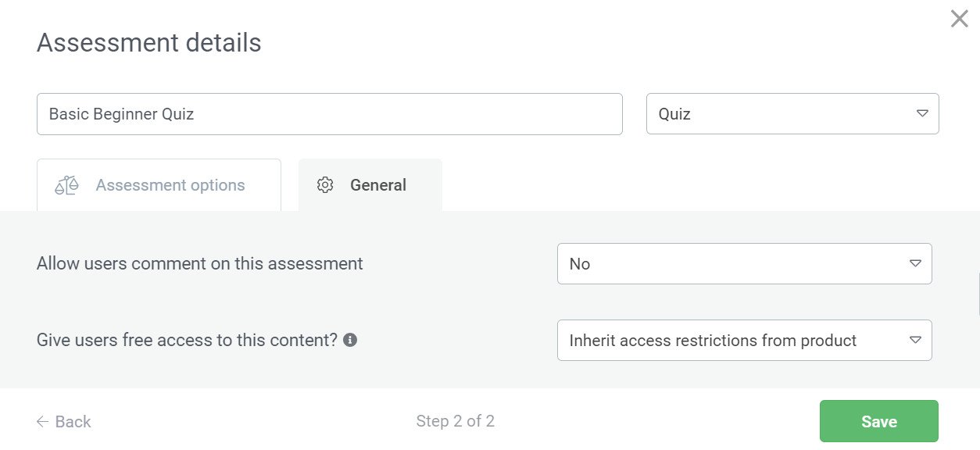The height and width of the screenshot is (450, 980).
Task: Click the info icon beside free access question
Action: pos(350,340)
